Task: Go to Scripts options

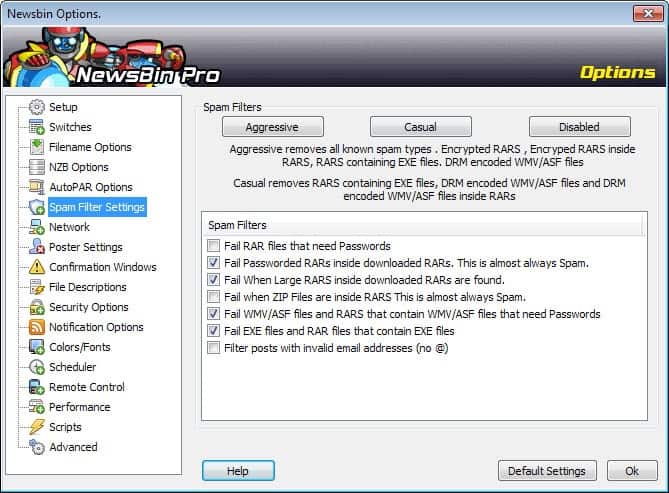Action: pos(65,427)
